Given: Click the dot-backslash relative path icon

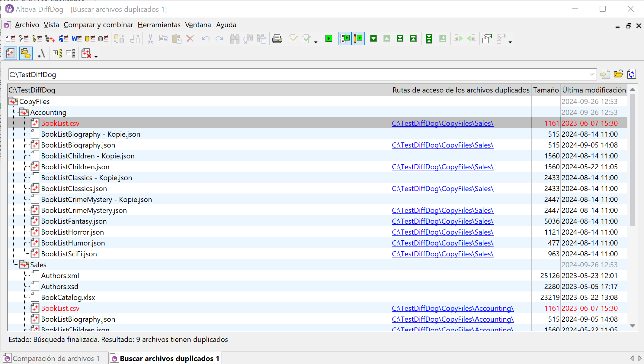Looking at the screenshot, I should click(42, 54).
